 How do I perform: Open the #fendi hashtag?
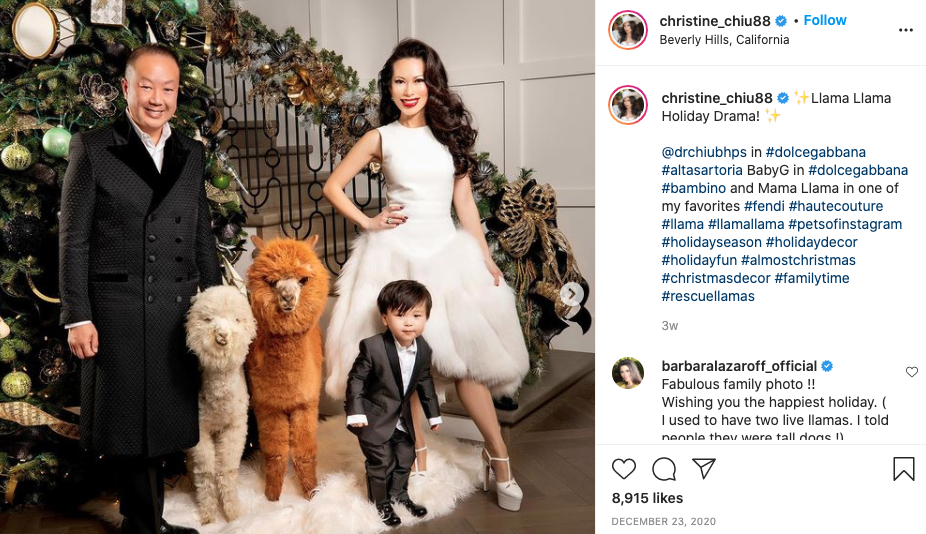pyautogui.click(x=764, y=206)
